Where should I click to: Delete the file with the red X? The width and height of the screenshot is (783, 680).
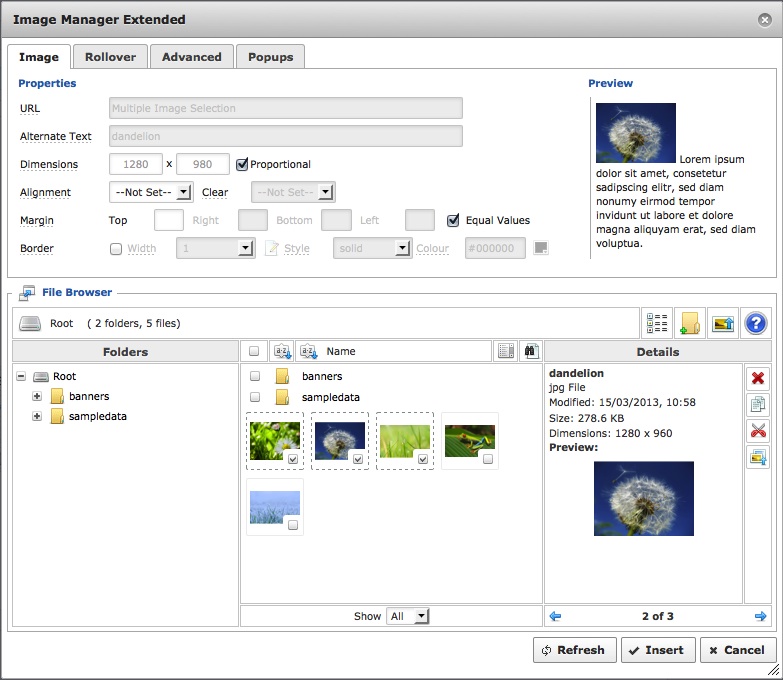point(758,378)
